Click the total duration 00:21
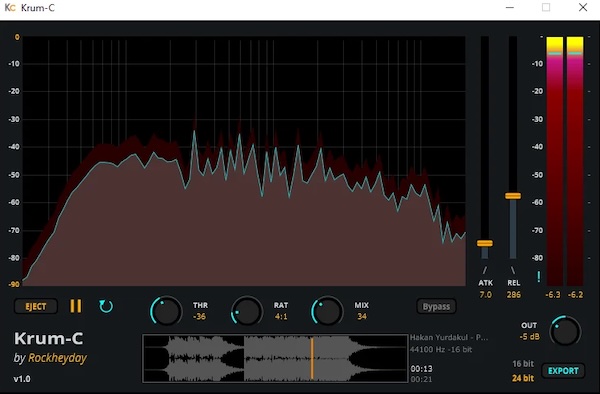The width and height of the screenshot is (600, 394). click(421, 379)
